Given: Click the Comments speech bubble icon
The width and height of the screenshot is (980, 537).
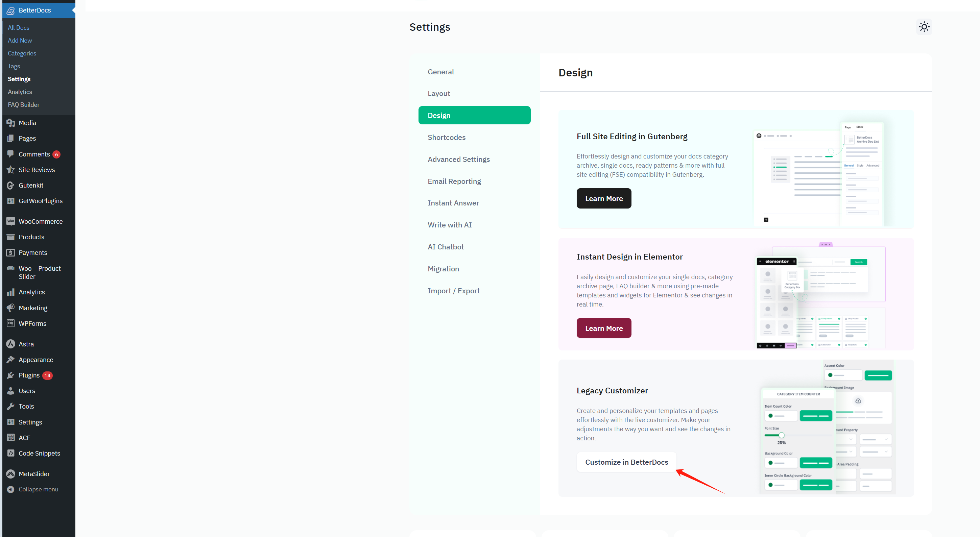Looking at the screenshot, I should (x=11, y=154).
